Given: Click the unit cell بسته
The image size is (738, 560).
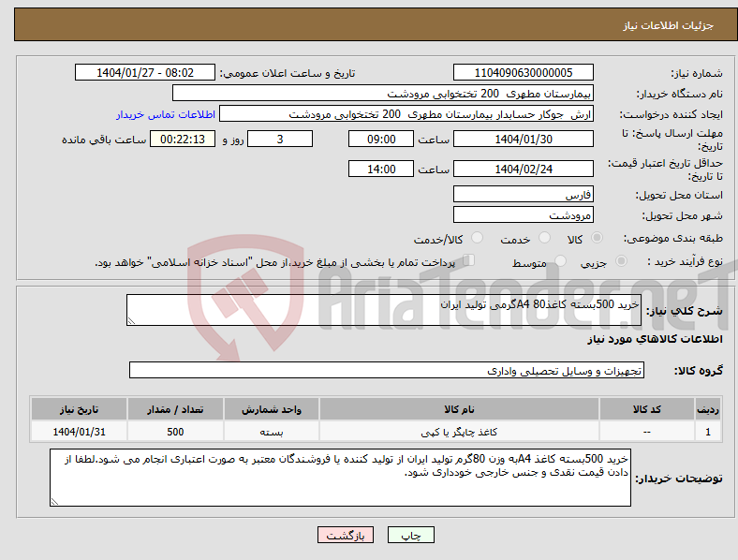Looking at the screenshot, I should coord(272,432).
